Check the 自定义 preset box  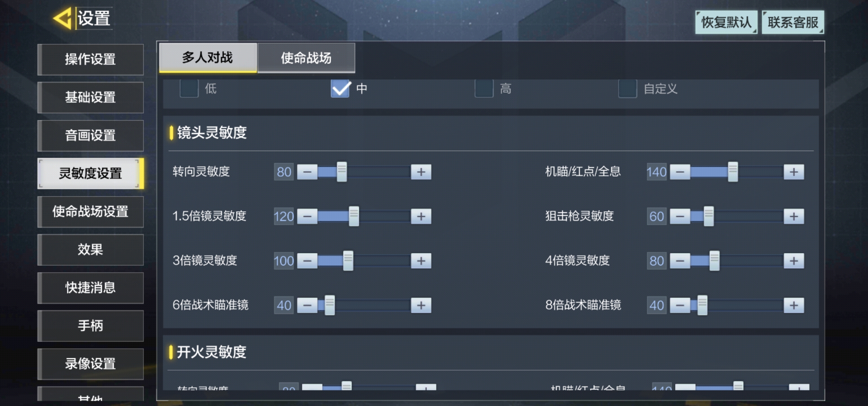pos(628,89)
